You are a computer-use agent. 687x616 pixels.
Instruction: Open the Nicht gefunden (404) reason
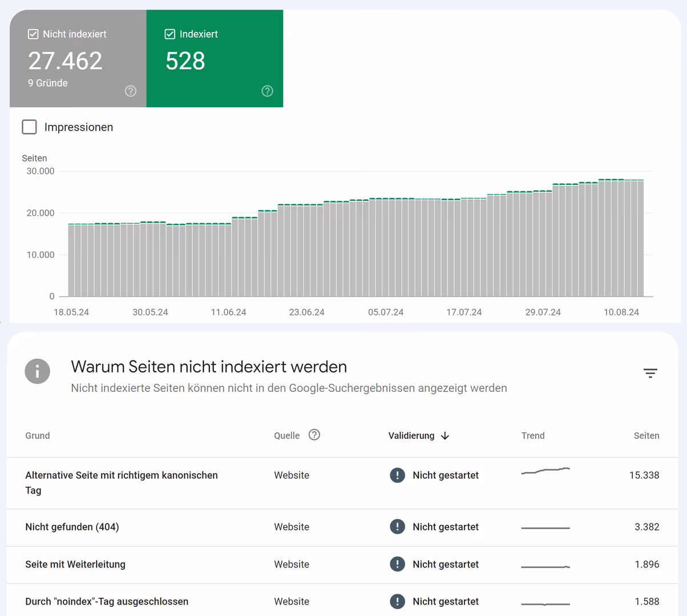(x=72, y=527)
